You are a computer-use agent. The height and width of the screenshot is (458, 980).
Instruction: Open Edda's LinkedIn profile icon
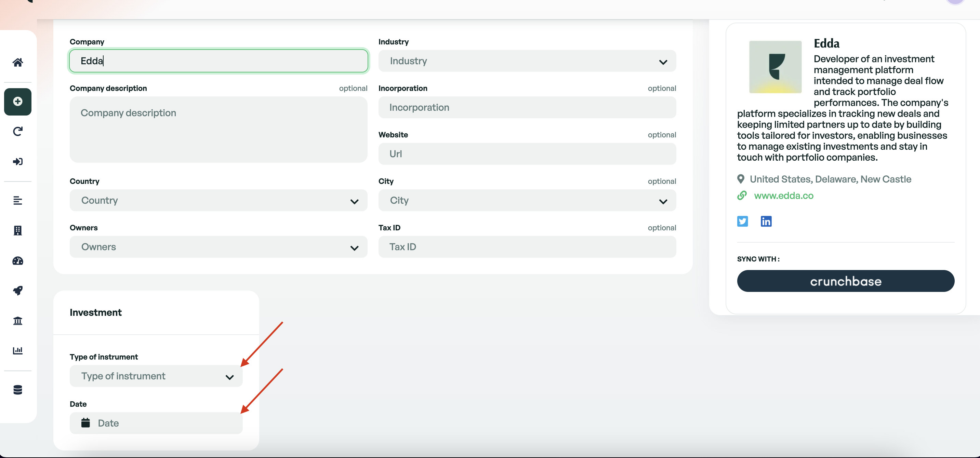click(x=766, y=221)
